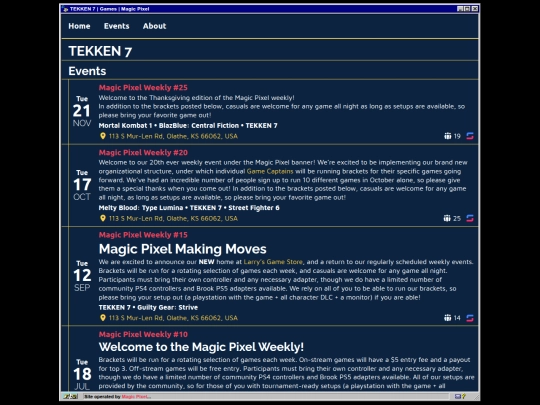The height and width of the screenshot is (405, 540).
Task: Open the start.gg icon for Weekly #20
Action: tap(470, 218)
